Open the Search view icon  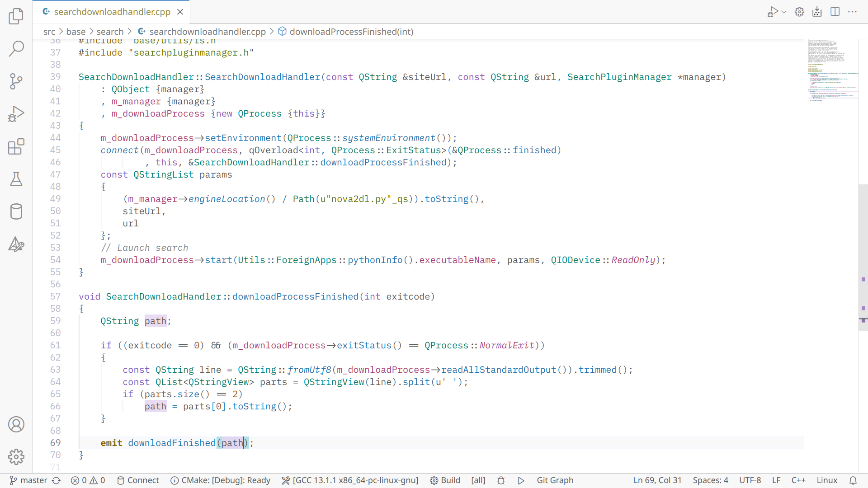pyautogui.click(x=16, y=48)
